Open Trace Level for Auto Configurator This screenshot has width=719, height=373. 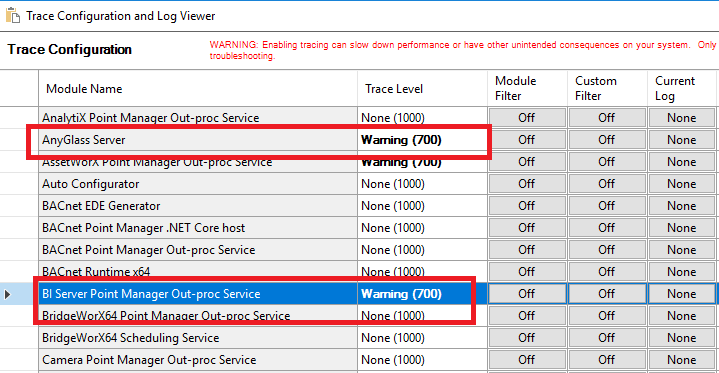pyautogui.click(x=422, y=184)
